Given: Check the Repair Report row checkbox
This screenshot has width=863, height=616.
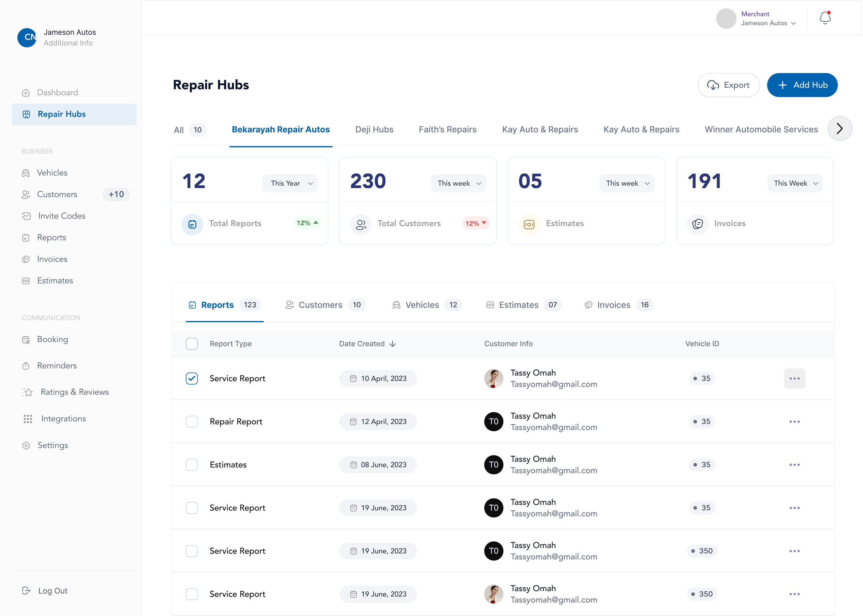Looking at the screenshot, I should click(x=192, y=422).
